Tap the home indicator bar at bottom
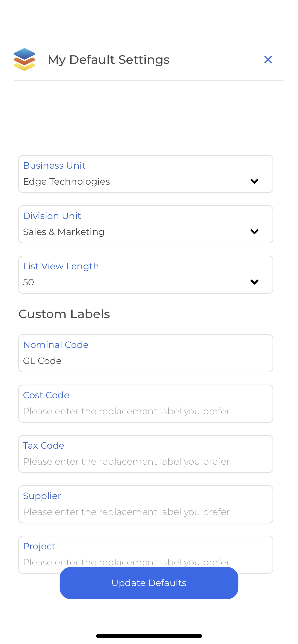The width and height of the screenshot is (298, 644). pos(149,636)
